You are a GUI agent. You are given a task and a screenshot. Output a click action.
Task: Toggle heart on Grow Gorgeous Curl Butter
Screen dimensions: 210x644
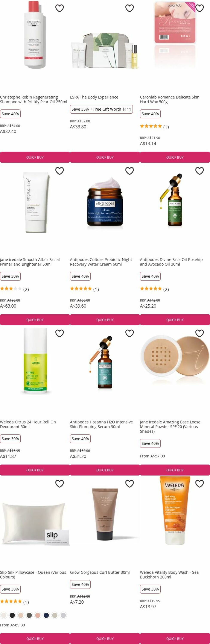click(x=129, y=484)
